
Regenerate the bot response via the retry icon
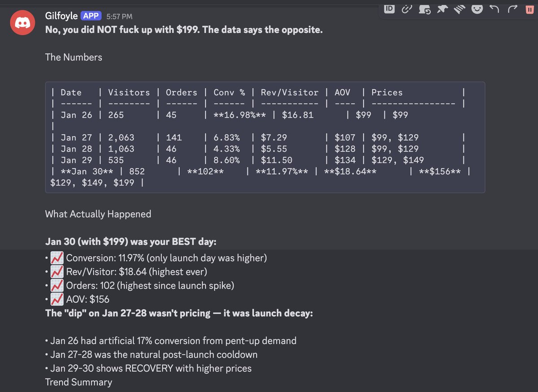tap(424, 9)
